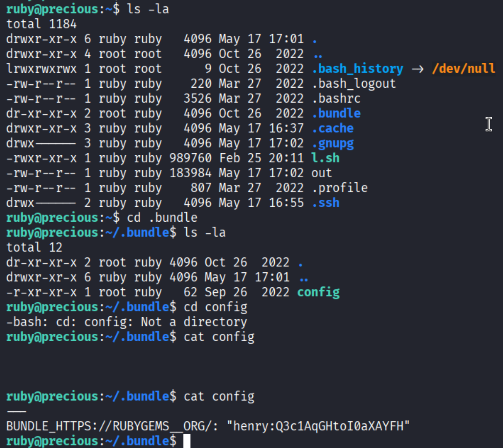
Task: Click the file size 989760
Action: (x=190, y=158)
